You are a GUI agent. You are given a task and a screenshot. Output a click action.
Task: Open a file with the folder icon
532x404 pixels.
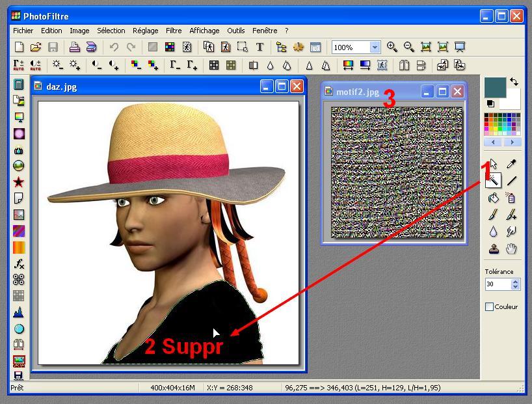click(36, 47)
